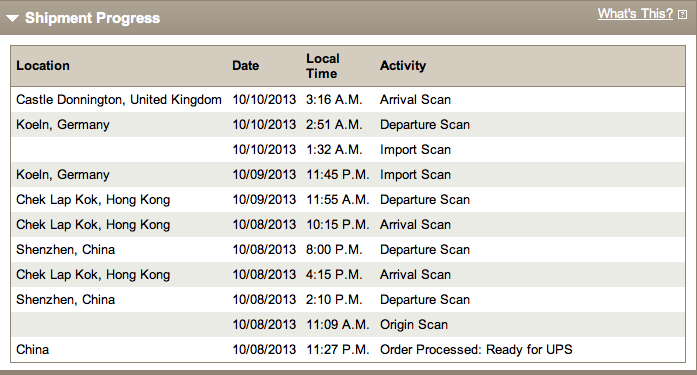Click the China location in last row
697x375 pixels.
(32, 350)
